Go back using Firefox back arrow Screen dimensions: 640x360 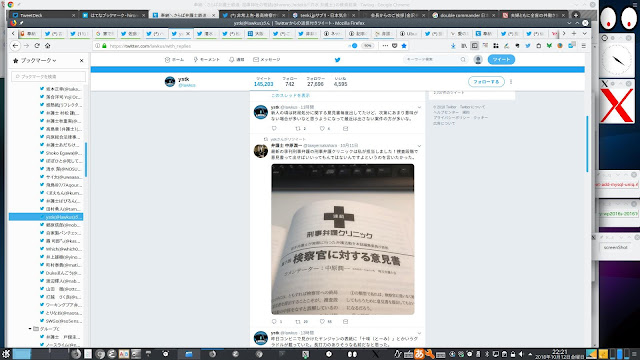[16, 46]
